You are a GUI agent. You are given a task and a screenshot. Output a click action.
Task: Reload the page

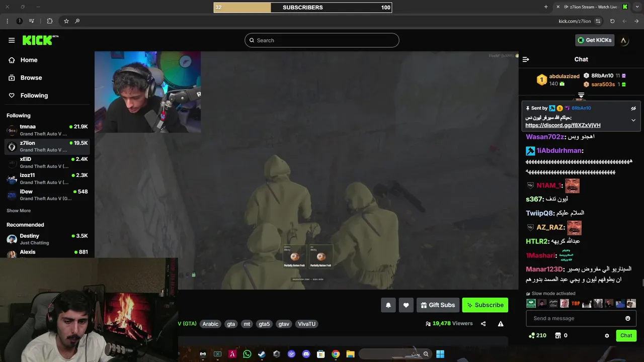(x=612, y=21)
